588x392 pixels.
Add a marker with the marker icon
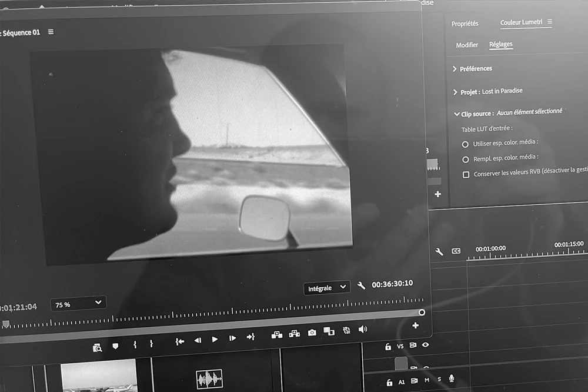point(115,346)
